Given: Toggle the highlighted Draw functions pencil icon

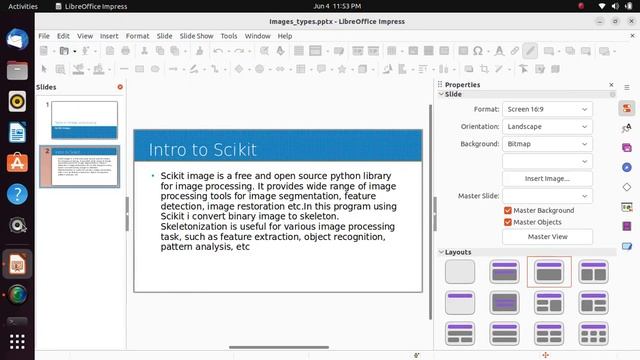Looking at the screenshot, I should [x=530, y=51].
